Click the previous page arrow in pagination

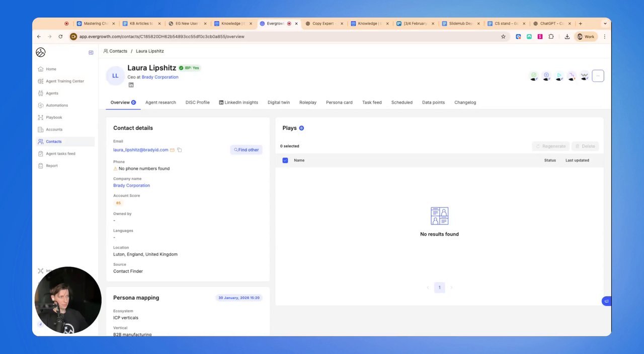pos(428,288)
